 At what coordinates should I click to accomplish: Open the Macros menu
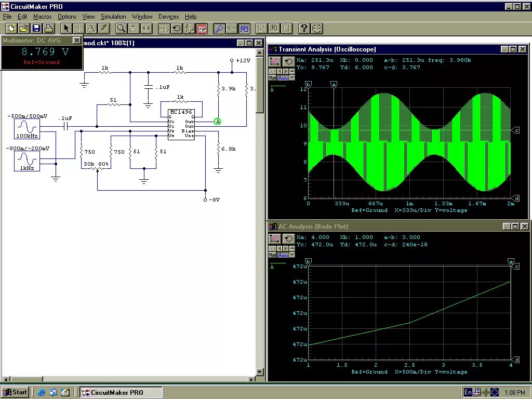(43, 17)
